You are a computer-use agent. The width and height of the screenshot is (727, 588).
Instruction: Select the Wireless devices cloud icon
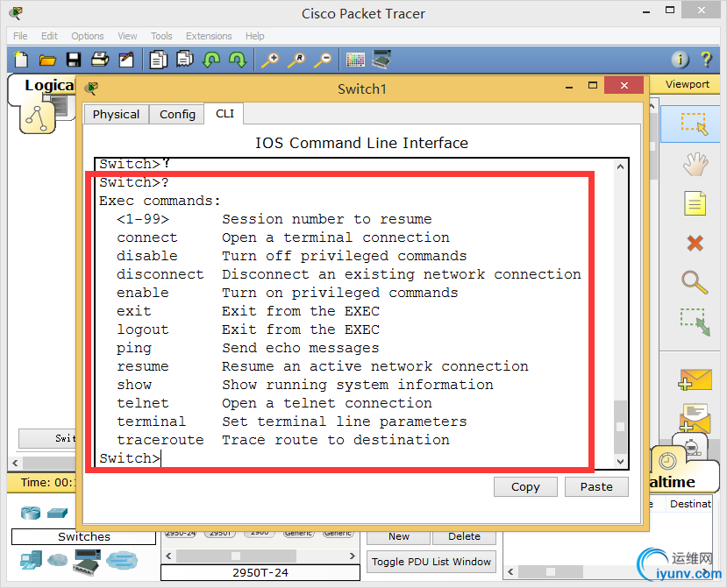58,560
